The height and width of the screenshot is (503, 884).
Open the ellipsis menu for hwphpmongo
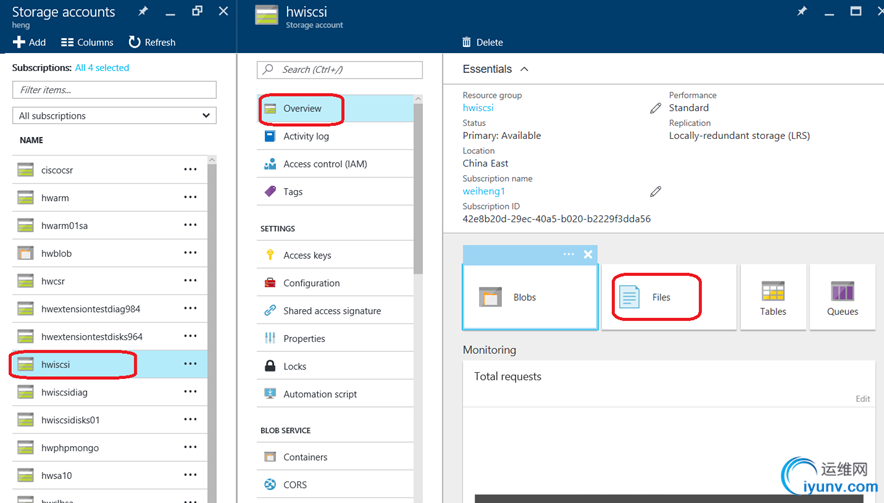coord(191,448)
